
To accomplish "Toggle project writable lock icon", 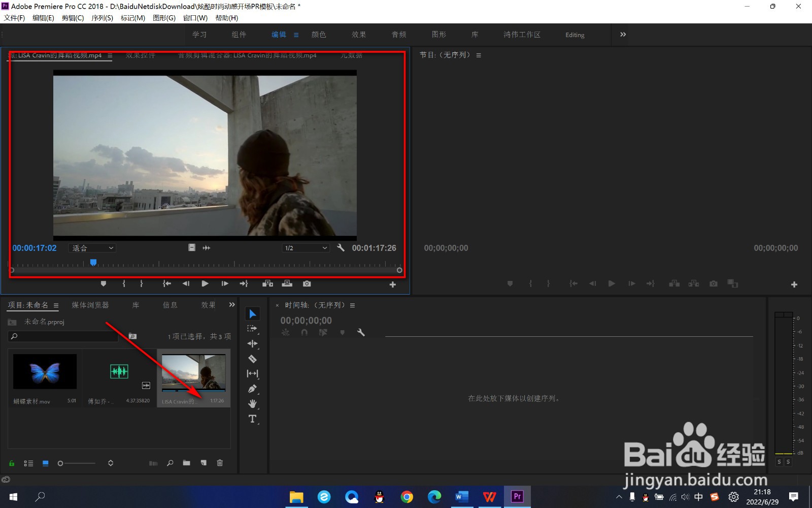I will (x=12, y=463).
